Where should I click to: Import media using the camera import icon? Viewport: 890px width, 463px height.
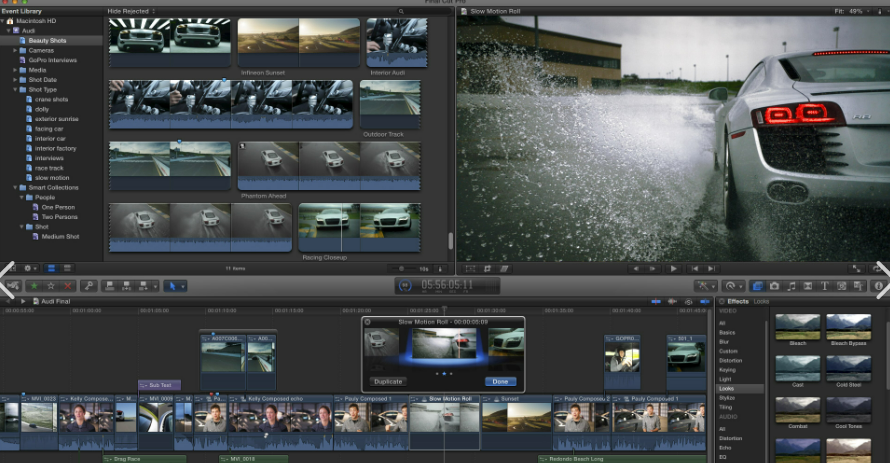[x=12, y=285]
